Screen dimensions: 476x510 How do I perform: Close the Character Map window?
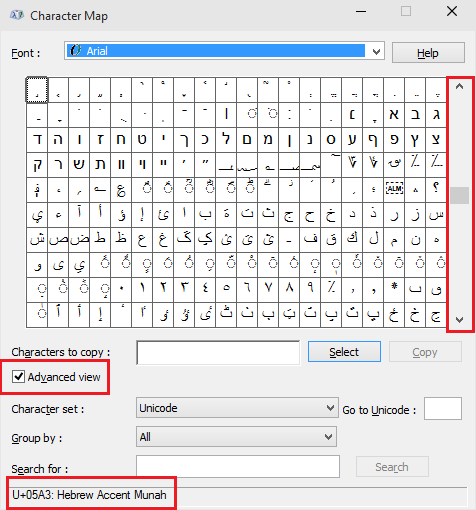pos(452,11)
